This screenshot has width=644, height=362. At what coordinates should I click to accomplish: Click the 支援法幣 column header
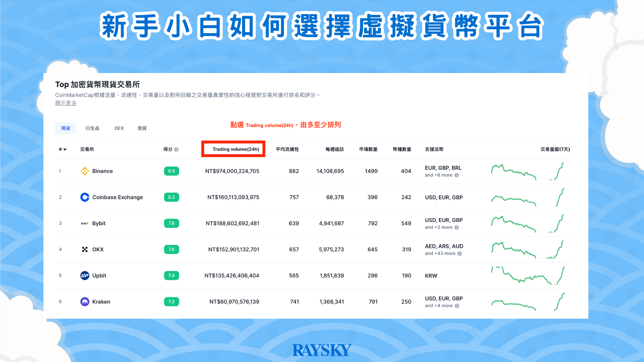pyautogui.click(x=434, y=149)
